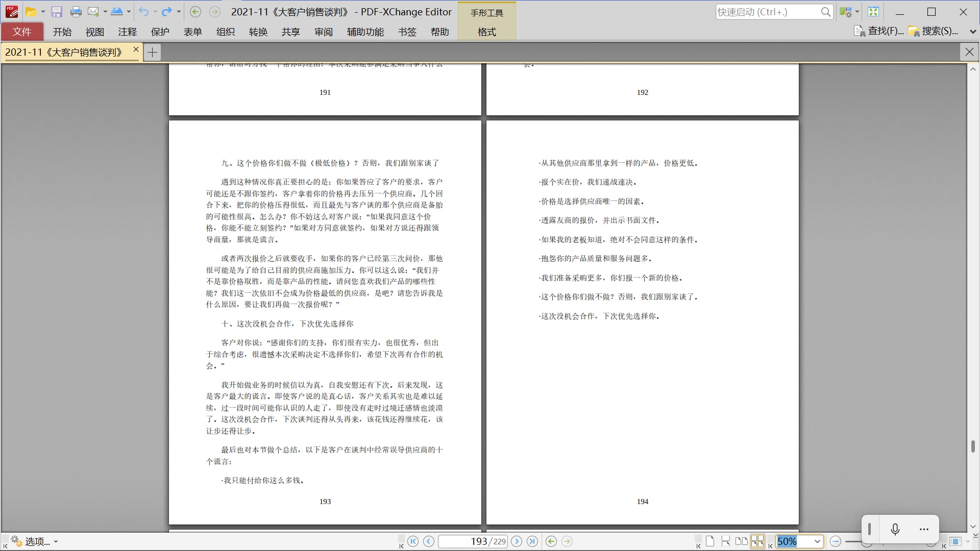Image resolution: width=980 pixels, height=551 pixels.
Task: Jump to the last page button
Action: (532, 541)
